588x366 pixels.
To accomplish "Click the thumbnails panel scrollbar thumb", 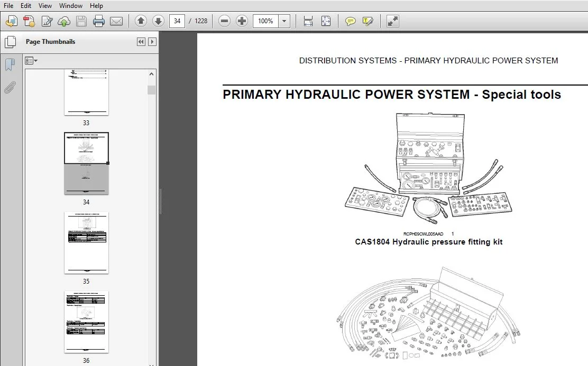I will (x=152, y=90).
